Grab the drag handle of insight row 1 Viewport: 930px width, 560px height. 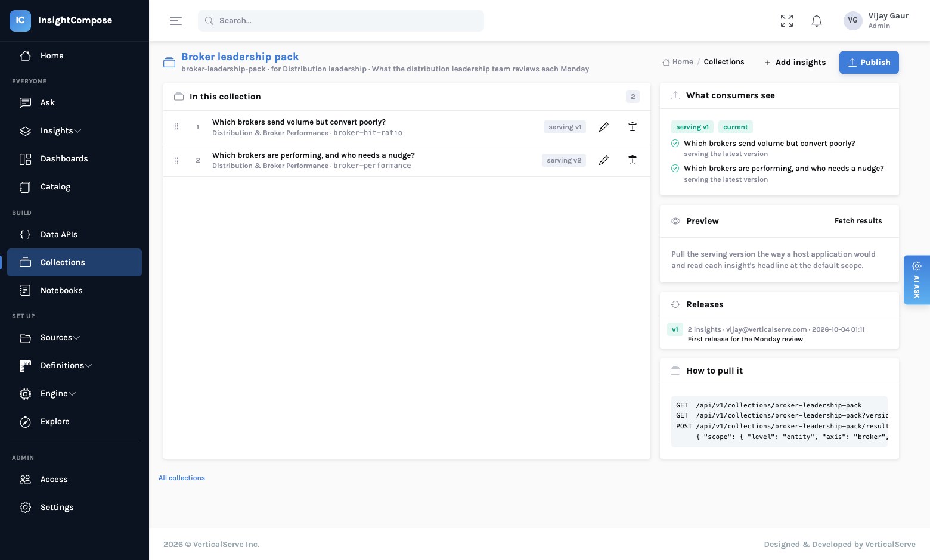pyautogui.click(x=176, y=127)
